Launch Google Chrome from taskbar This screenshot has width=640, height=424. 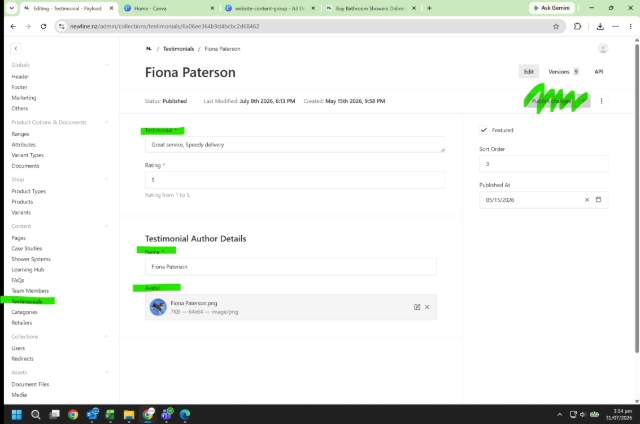(73, 415)
